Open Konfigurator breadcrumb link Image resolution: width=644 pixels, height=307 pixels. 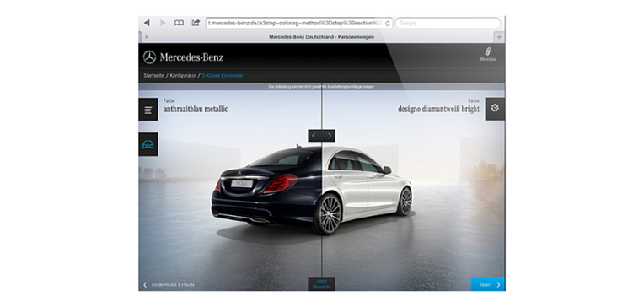click(183, 76)
